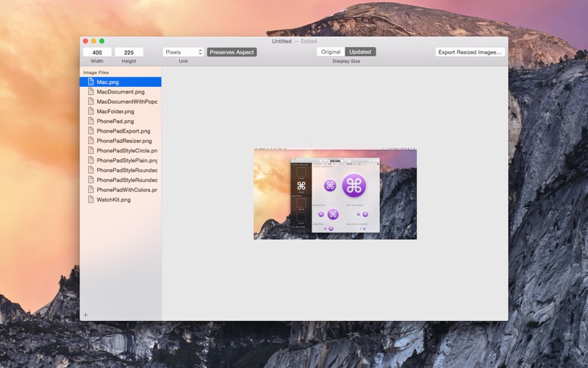Switch display size to Original
The image size is (588, 368).
click(x=331, y=52)
